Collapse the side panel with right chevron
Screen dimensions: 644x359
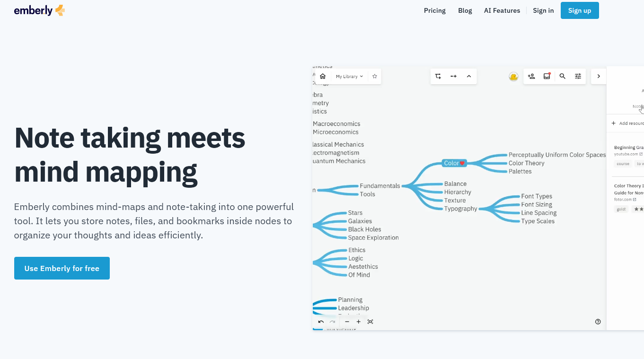click(599, 76)
